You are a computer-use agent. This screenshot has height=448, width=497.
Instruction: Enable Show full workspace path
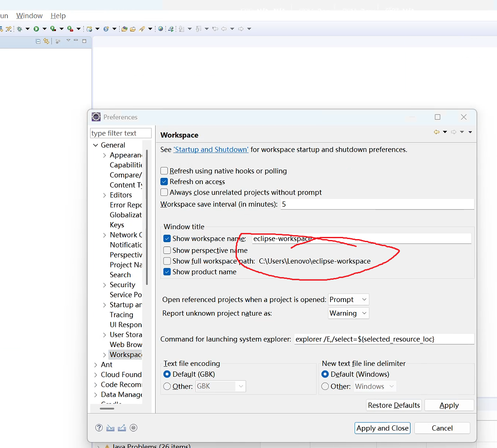point(167,261)
